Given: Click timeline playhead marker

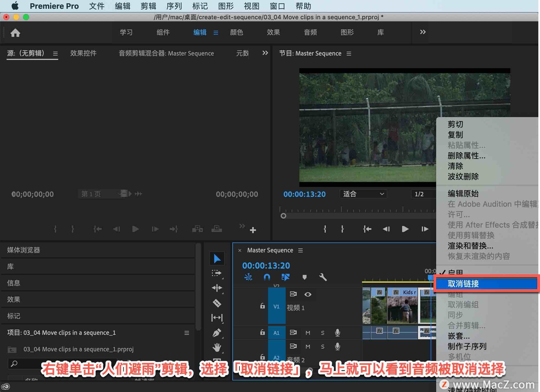Looking at the screenshot, I should click(430, 278).
